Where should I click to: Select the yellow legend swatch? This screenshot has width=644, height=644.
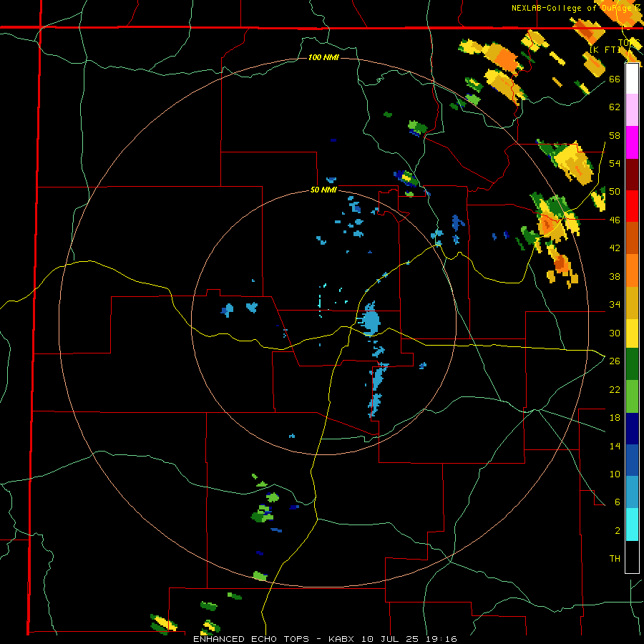(x=632, y=333)
